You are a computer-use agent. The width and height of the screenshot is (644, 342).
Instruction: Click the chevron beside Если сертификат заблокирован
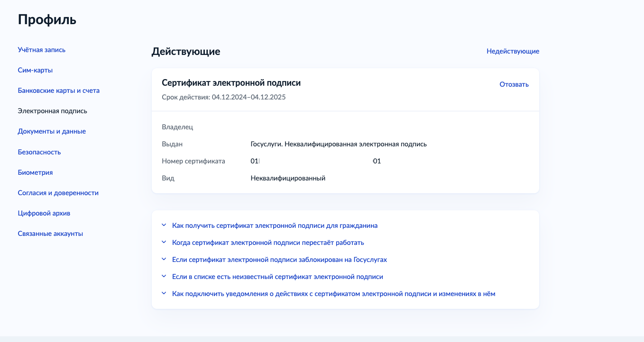(164, 260)
